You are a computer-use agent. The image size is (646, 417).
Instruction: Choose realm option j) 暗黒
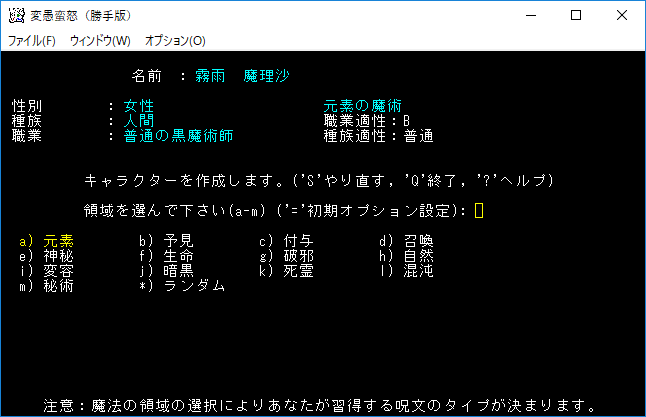pos(166,271)
